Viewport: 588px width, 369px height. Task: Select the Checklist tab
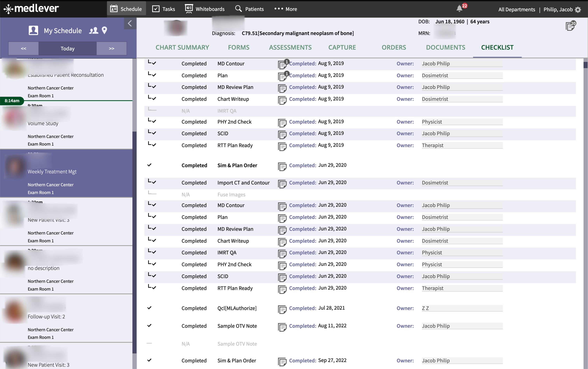pos(497,47)
